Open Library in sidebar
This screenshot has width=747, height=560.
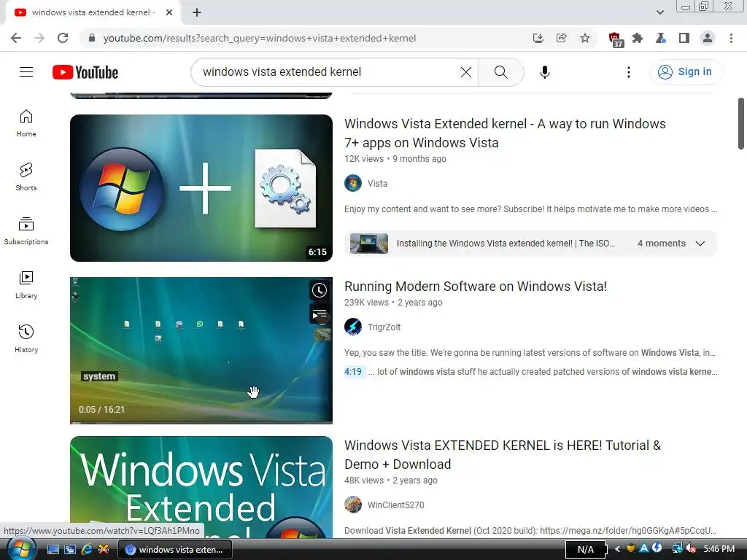26,285
